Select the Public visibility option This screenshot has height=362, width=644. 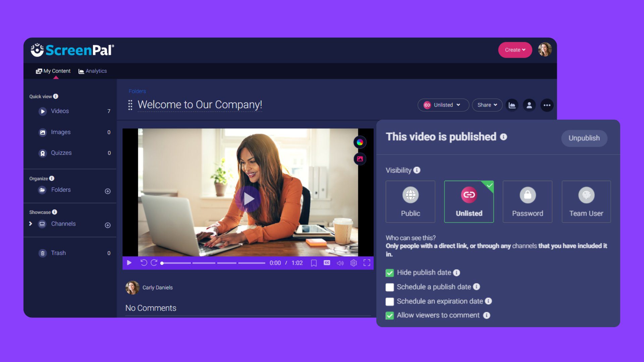410,201
